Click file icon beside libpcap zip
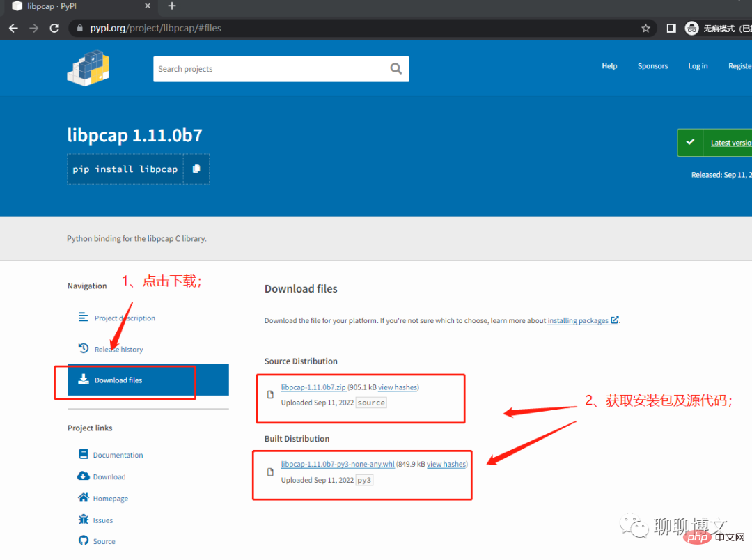Viewport: 752px width, 560px height. 270,394
